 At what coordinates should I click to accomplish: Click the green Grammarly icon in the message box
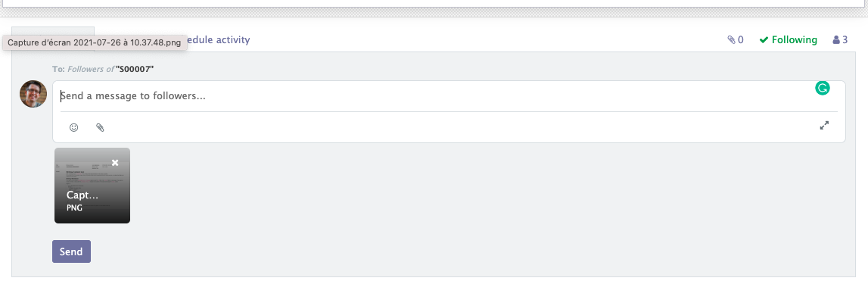click(x=823, y=88)
